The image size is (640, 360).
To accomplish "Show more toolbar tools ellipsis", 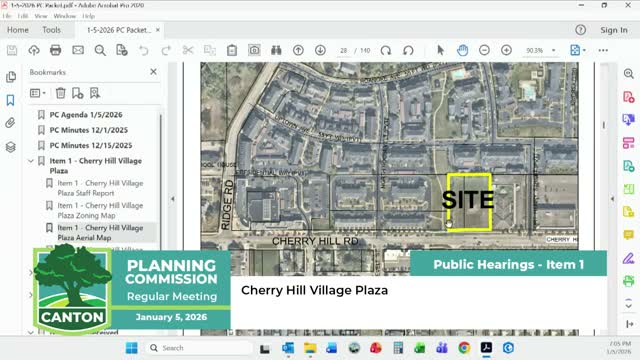I will (603, 50).
